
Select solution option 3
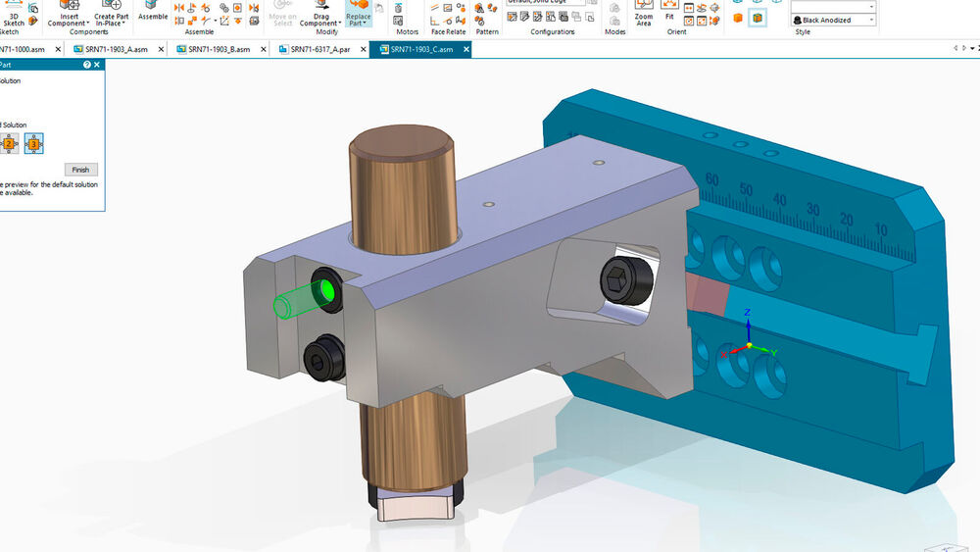(x=34, y=144)
